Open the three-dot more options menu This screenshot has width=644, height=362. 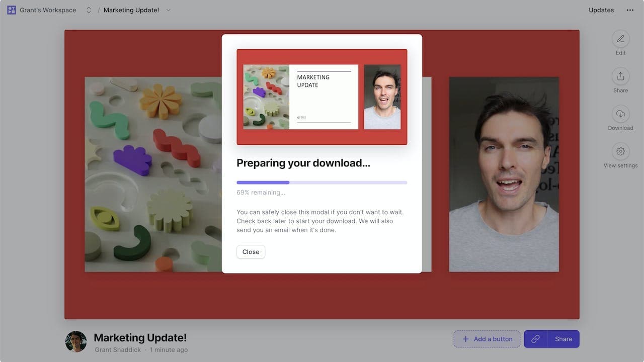[x=630, y=10]
